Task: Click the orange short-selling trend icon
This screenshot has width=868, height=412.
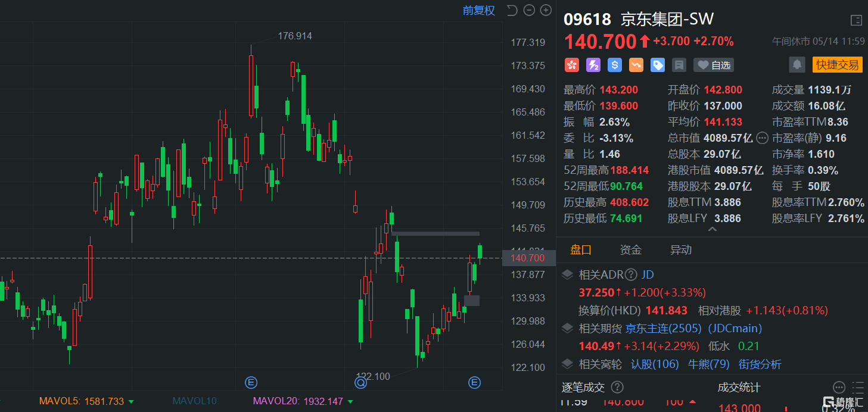Action: (x=636, y=65)
